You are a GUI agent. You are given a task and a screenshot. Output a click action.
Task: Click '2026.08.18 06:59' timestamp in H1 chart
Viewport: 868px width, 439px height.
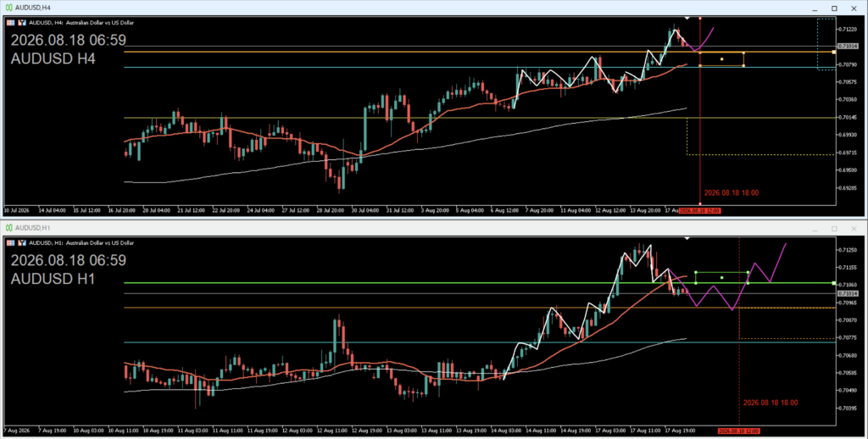coord(69,260)
